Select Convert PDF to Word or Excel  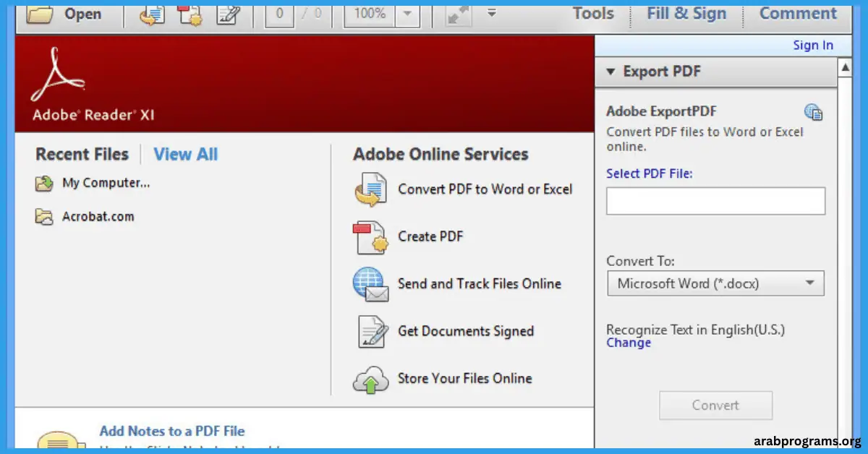(485, 189)
